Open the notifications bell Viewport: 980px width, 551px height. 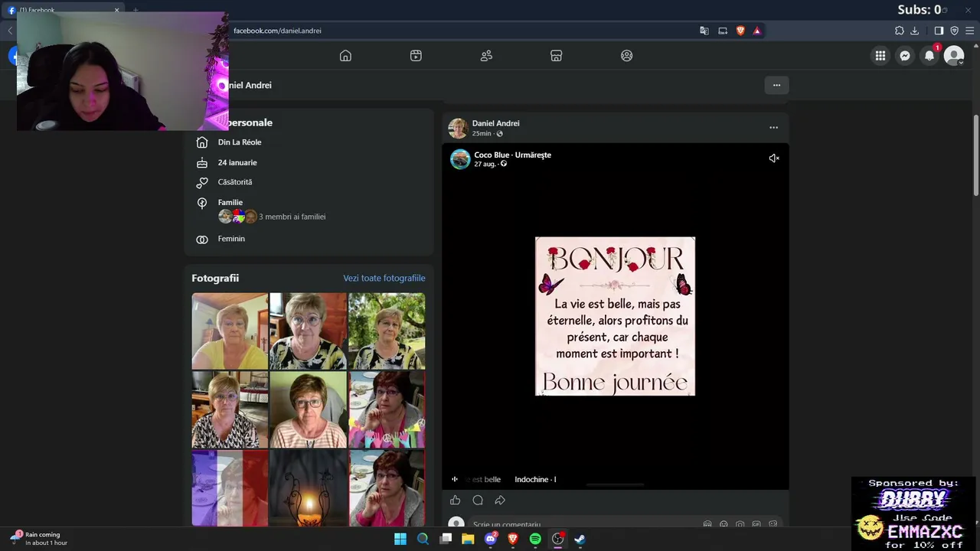click(x=929, y=56)
